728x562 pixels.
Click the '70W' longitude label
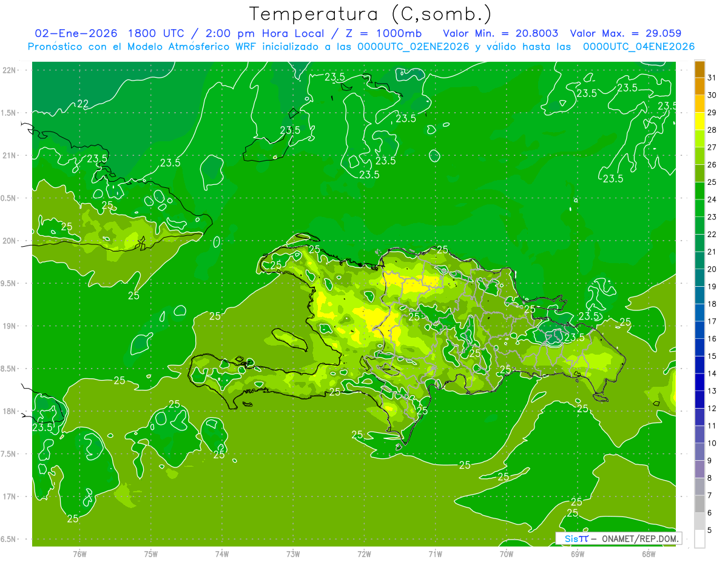(507, 554)
